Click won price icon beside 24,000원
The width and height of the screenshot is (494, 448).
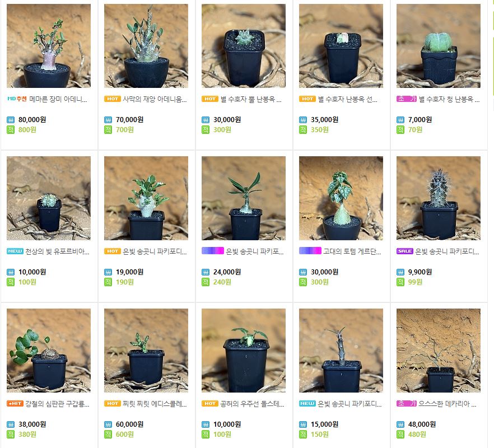coord(206,272)
